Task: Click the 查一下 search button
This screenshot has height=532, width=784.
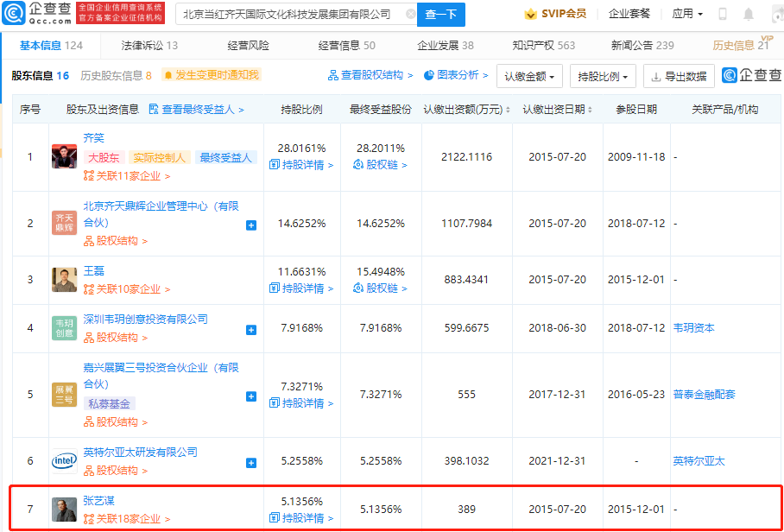Action: pos(440,15)
